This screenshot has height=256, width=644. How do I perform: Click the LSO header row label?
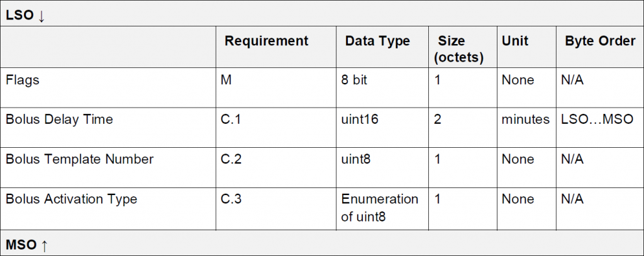[x=25, y=16]
